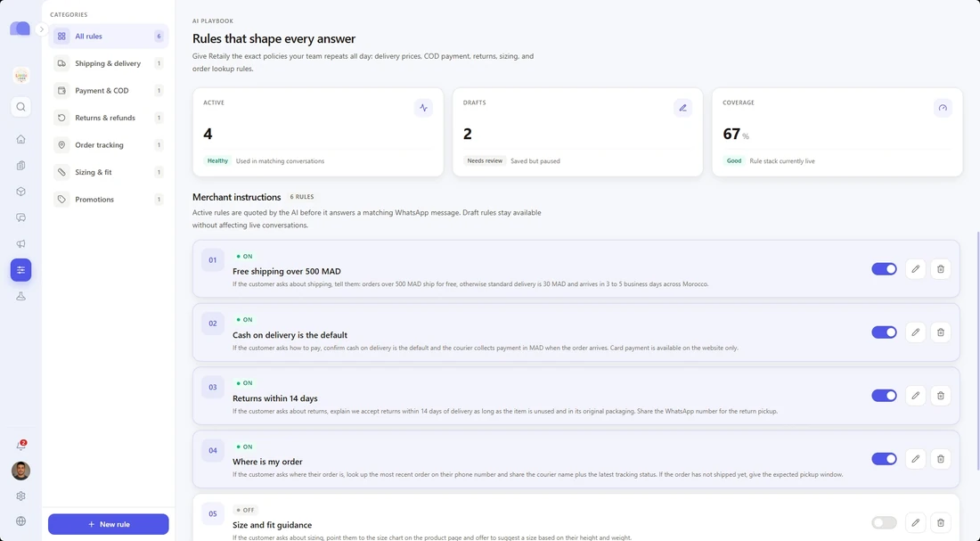This screenshot has height=541, width=980.
Task: Disable the Free shipping over 500 MAD rule
Action: pyautogui.click(x=884, y=269)
